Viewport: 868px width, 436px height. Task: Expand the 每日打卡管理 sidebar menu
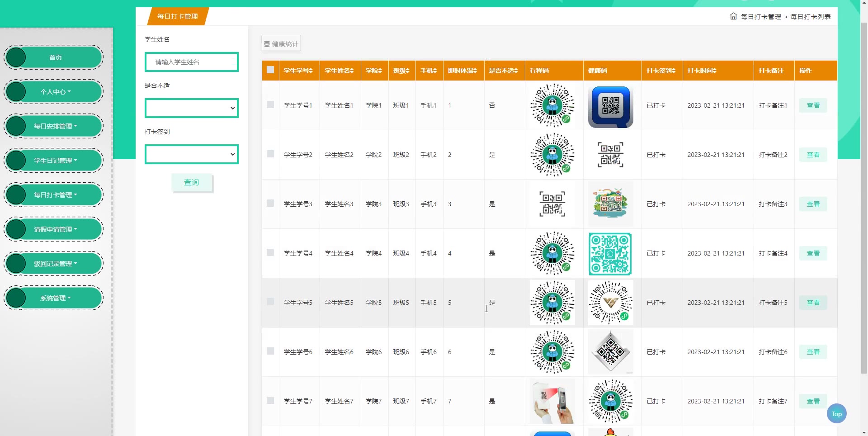54,195
